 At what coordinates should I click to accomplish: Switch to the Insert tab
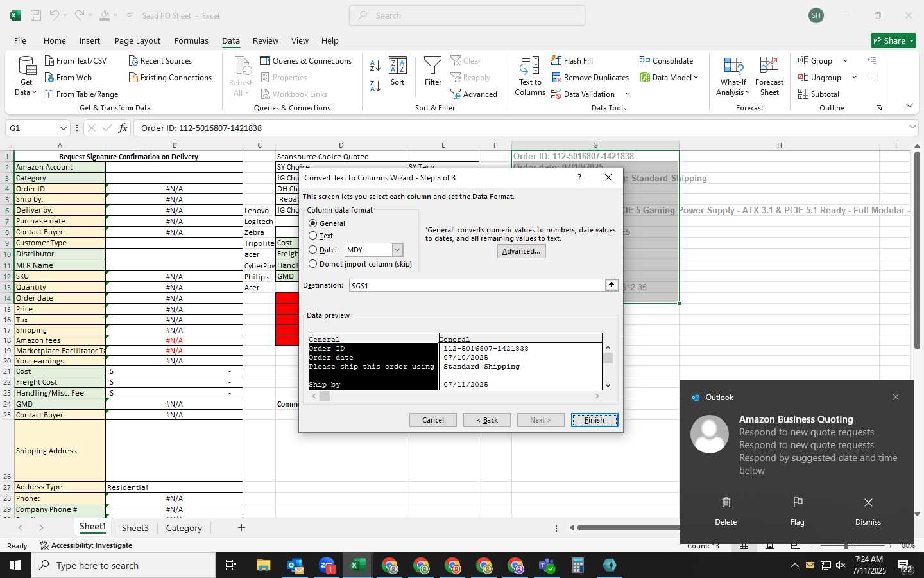click(90, 40)
